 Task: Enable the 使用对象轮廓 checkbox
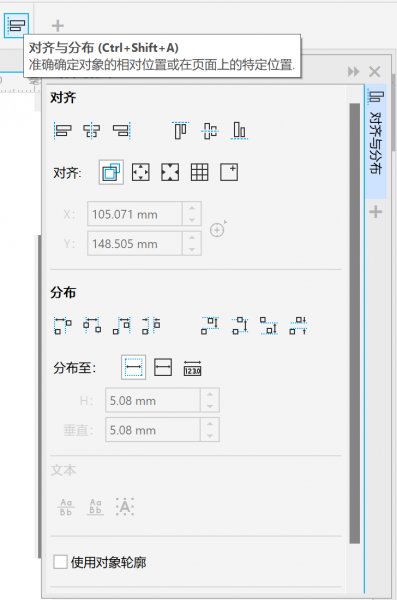pos(60,562)
